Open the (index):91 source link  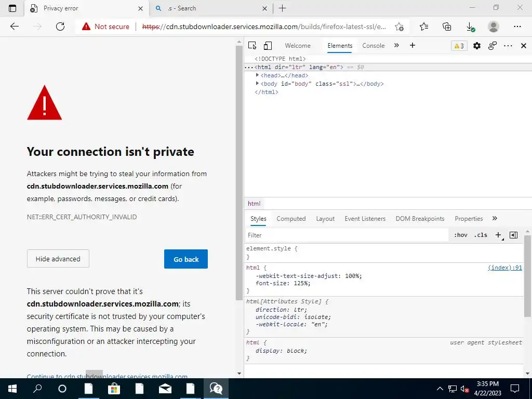(x=505, y=268)
